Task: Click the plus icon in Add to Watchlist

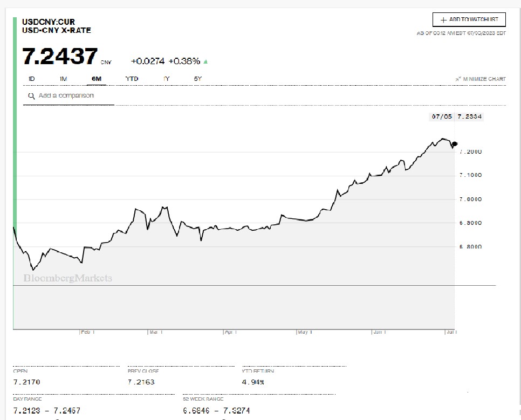Action: (443, 19)
